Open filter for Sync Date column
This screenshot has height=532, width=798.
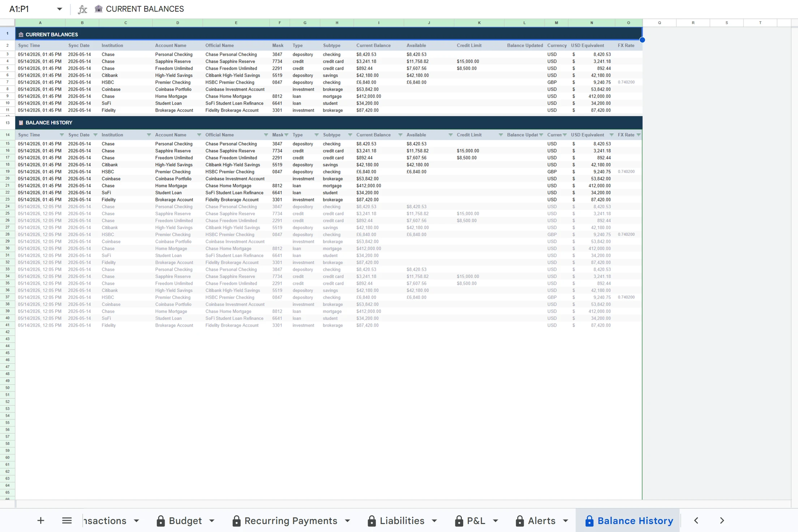(x=95, y=135)
